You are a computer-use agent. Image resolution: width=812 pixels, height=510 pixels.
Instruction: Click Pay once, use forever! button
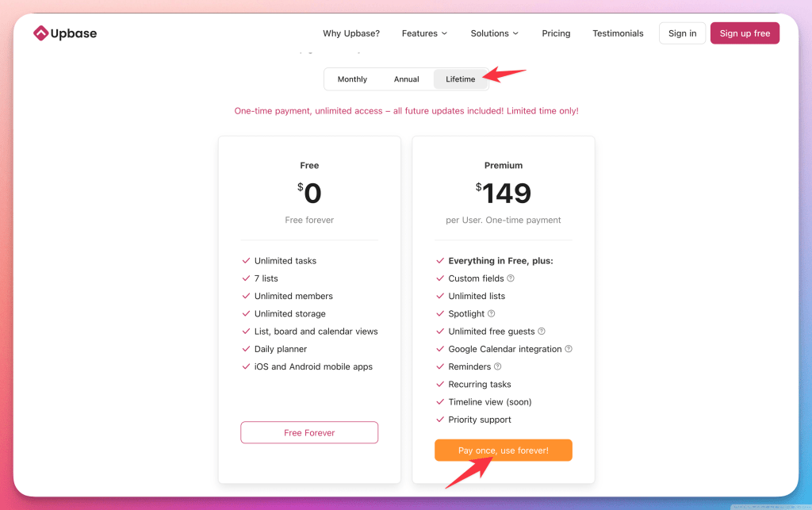[503, 451]
